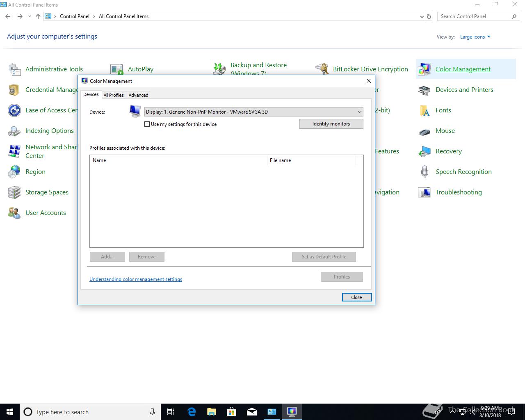Open the View by Large icons dropdown
Viewport: 525px width, 420px height.
point(475,37)
